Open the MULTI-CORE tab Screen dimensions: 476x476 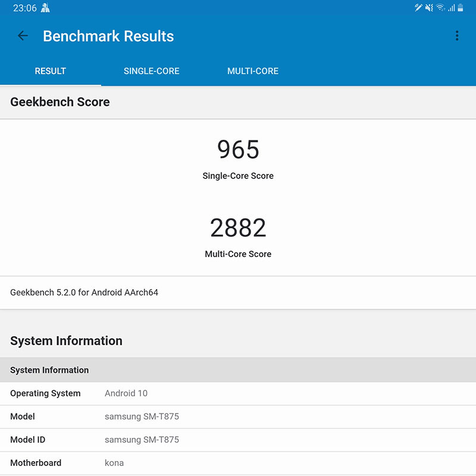pyautogui.click(x=253, y=71)
